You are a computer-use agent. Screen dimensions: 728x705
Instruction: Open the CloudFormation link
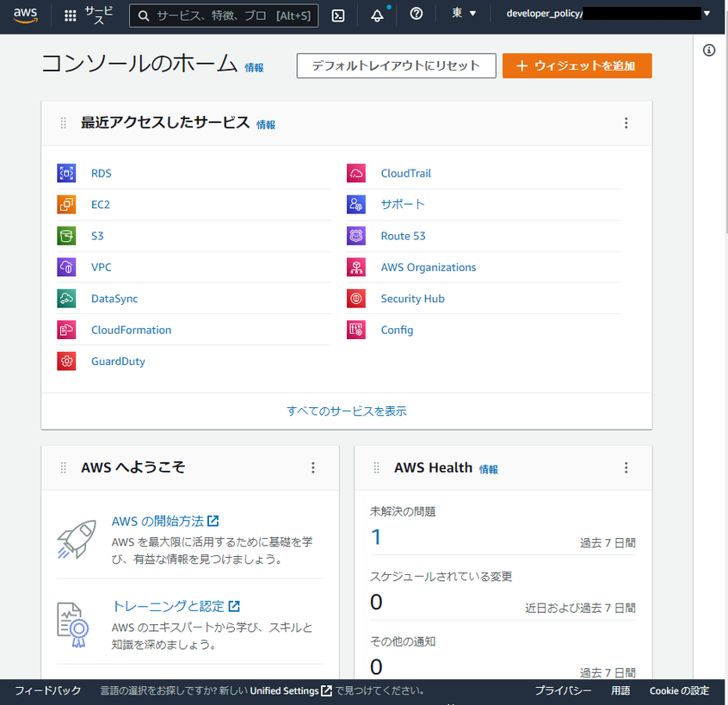click(131, 330)
